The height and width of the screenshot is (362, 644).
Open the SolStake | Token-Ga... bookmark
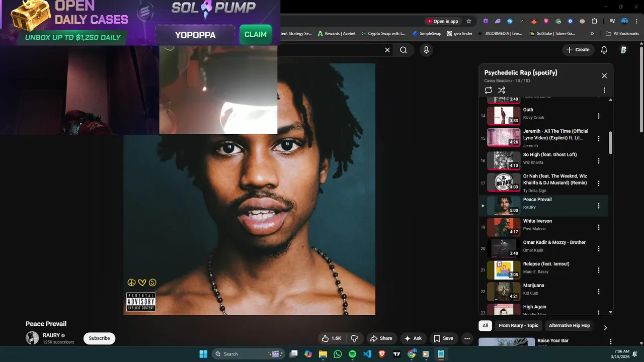[552, 34]
